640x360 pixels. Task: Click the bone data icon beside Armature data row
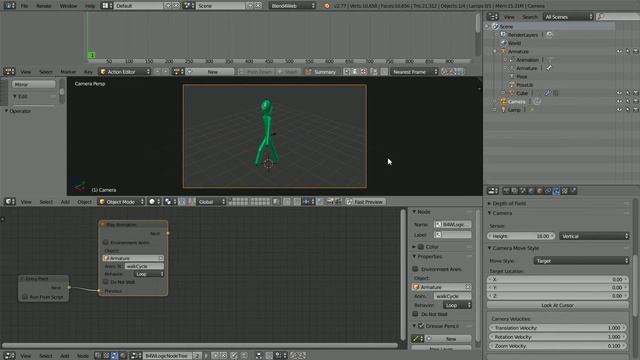pos(549,68)
